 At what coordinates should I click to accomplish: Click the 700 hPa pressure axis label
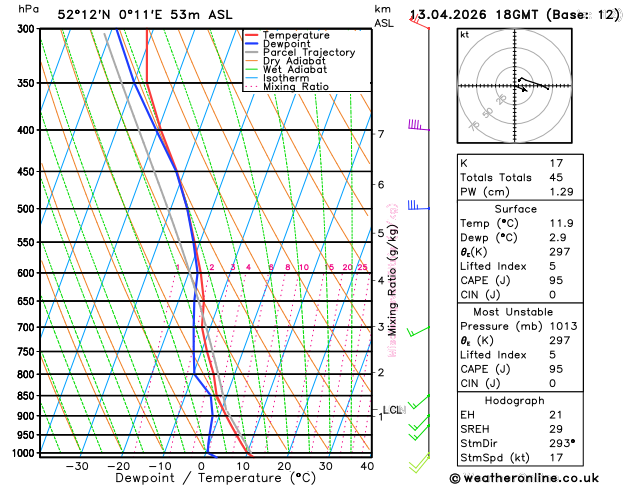tap(28, 327)
